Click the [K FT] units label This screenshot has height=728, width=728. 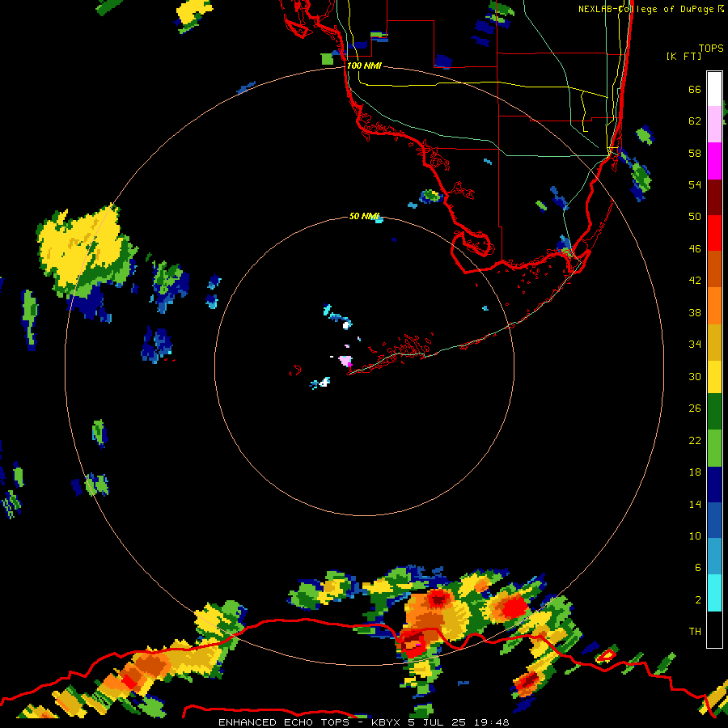pyautogui.click(x=684, y=56)
